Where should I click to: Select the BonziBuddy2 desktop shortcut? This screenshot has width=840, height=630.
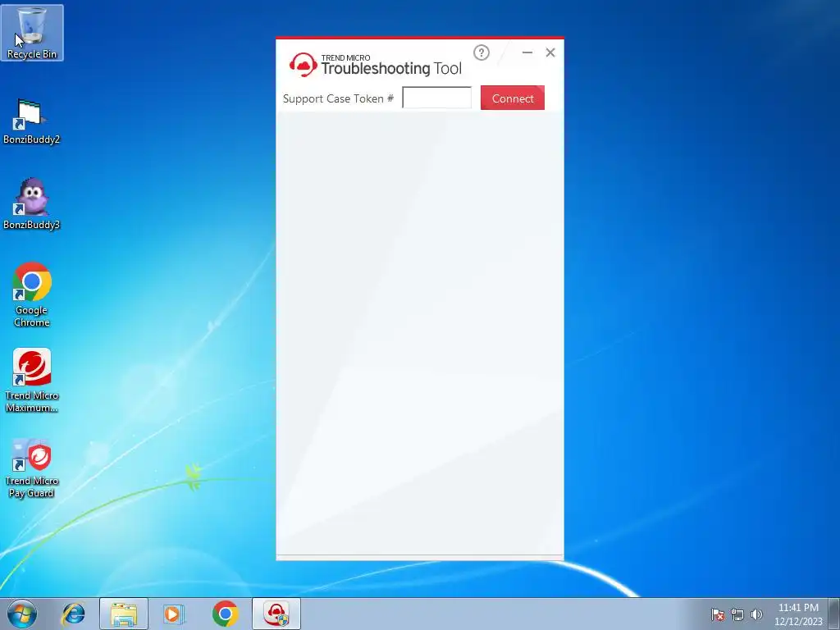32,121
